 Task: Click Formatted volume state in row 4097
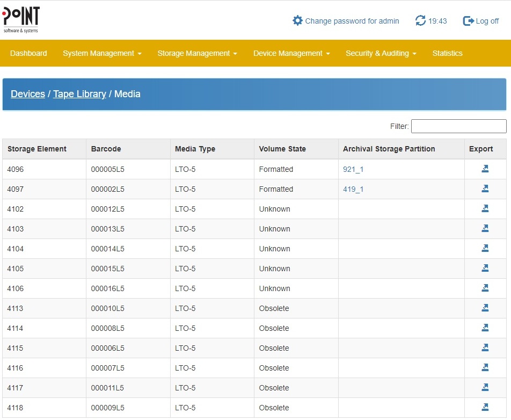point(276,189)
